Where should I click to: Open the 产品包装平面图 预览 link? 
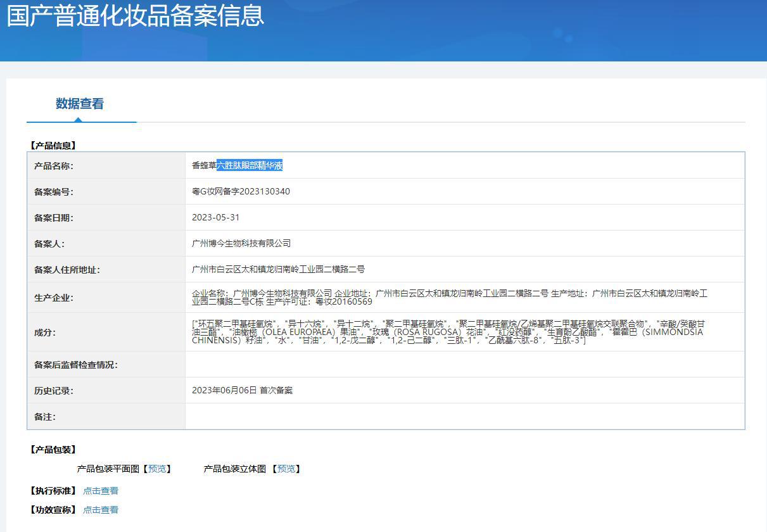click(x=157, y=469)
